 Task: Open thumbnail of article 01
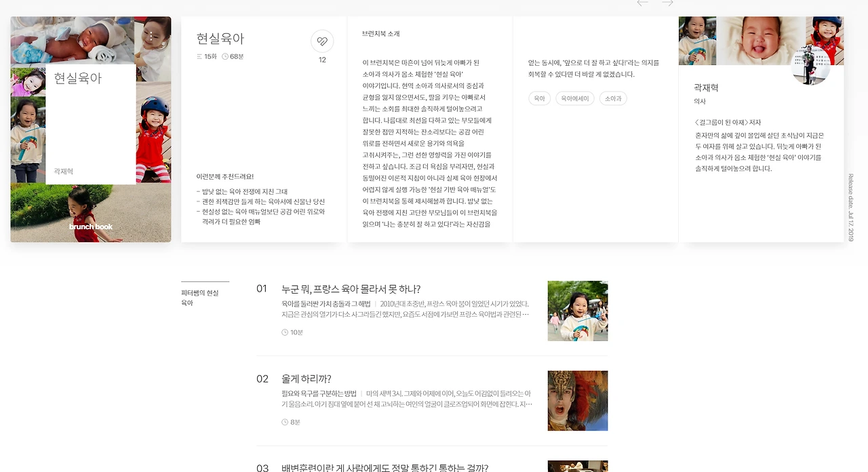(x=578, y=311)
